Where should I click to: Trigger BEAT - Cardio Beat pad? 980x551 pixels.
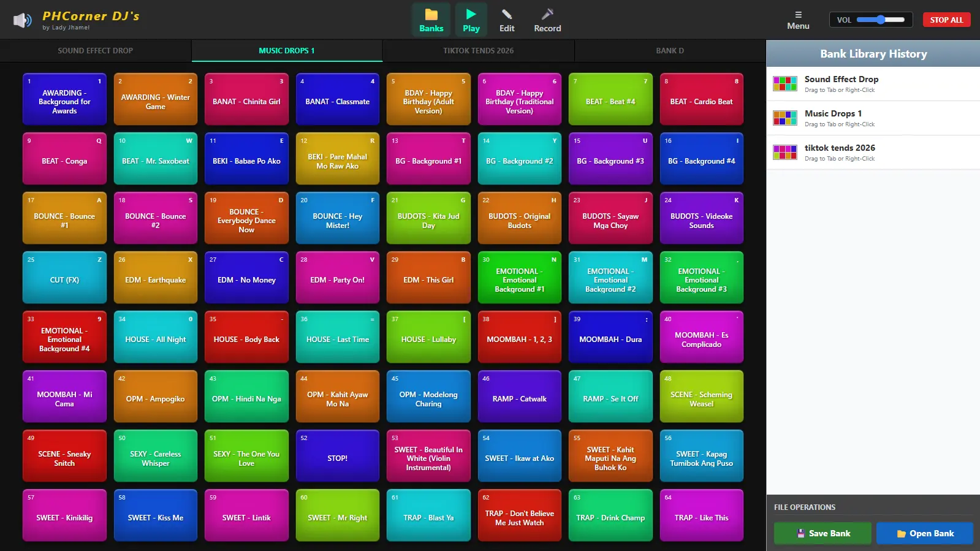tap(702, 99)
